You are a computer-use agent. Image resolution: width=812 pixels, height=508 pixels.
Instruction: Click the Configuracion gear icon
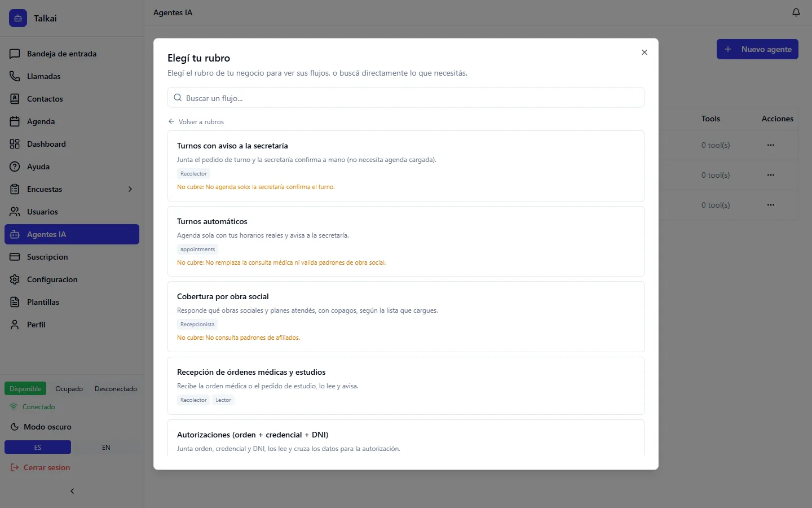[15, 279]
